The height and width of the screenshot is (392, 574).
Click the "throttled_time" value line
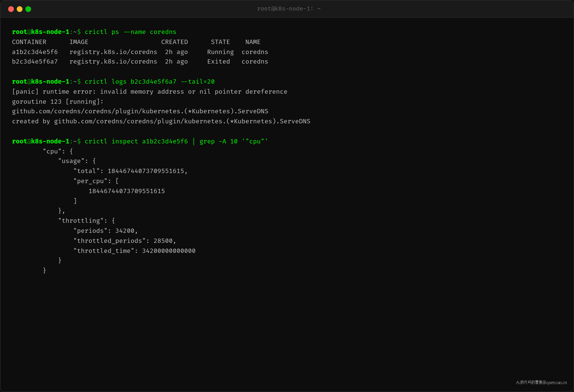(134, 251)
